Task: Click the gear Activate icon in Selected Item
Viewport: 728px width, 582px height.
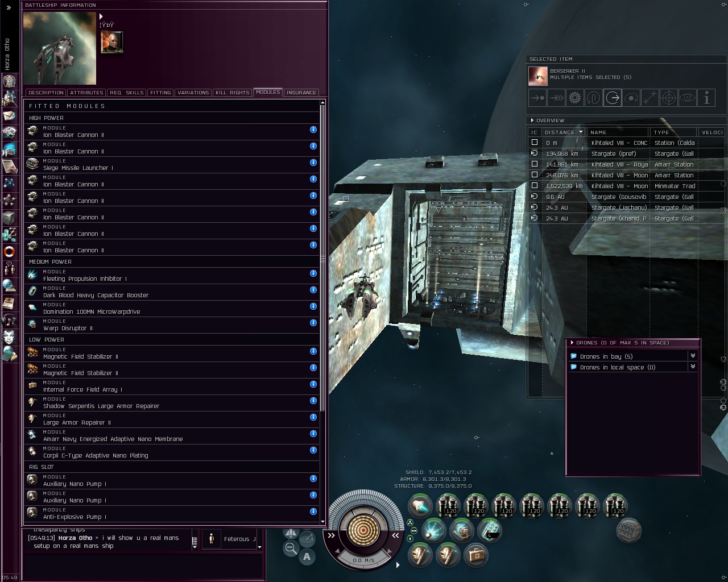Action: point(575,98)
